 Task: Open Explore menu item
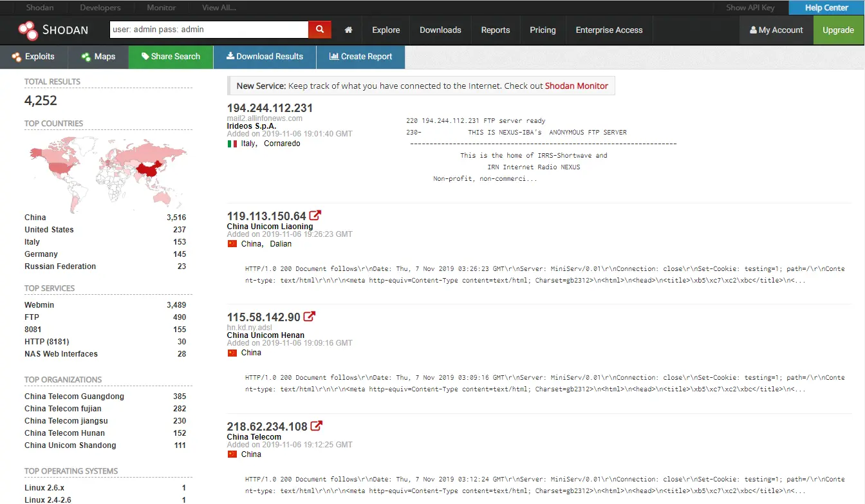pyautogui.click(x=386, y=30)
